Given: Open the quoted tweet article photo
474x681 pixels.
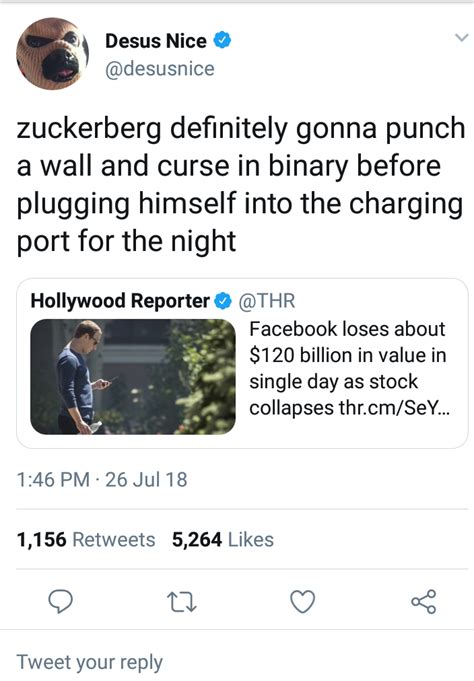Looking at the screenshot, I should pyautogui.click(x=133, y=377).
